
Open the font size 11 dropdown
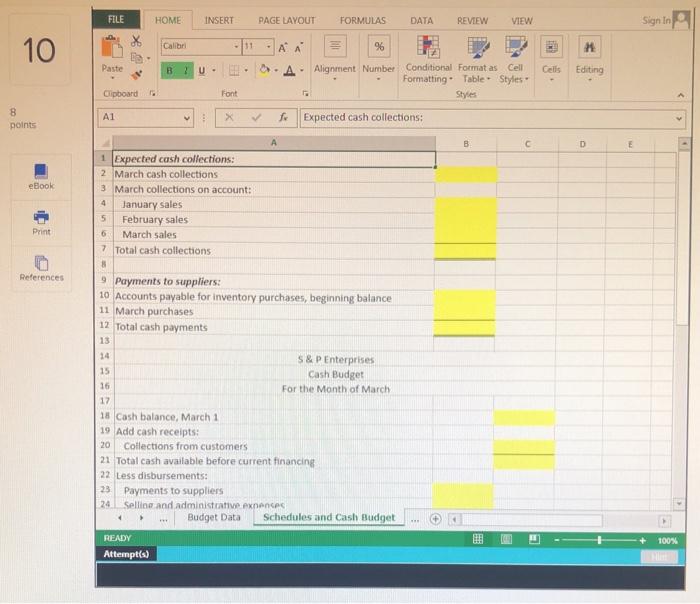tap(269, 46)
